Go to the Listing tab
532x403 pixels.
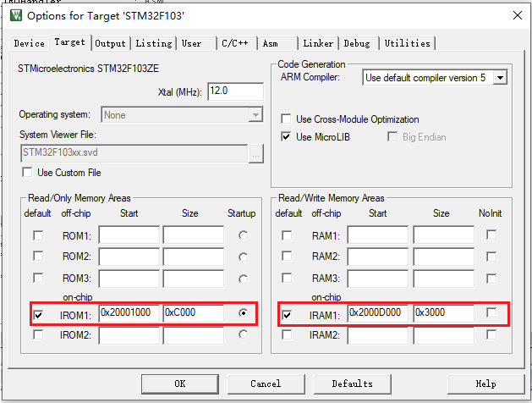154,43
